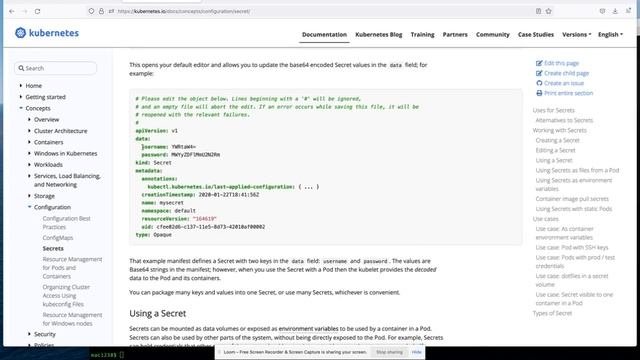The image size is (640, 360).
Task: Expand the Home sidebar section
Action: [21, 86]
